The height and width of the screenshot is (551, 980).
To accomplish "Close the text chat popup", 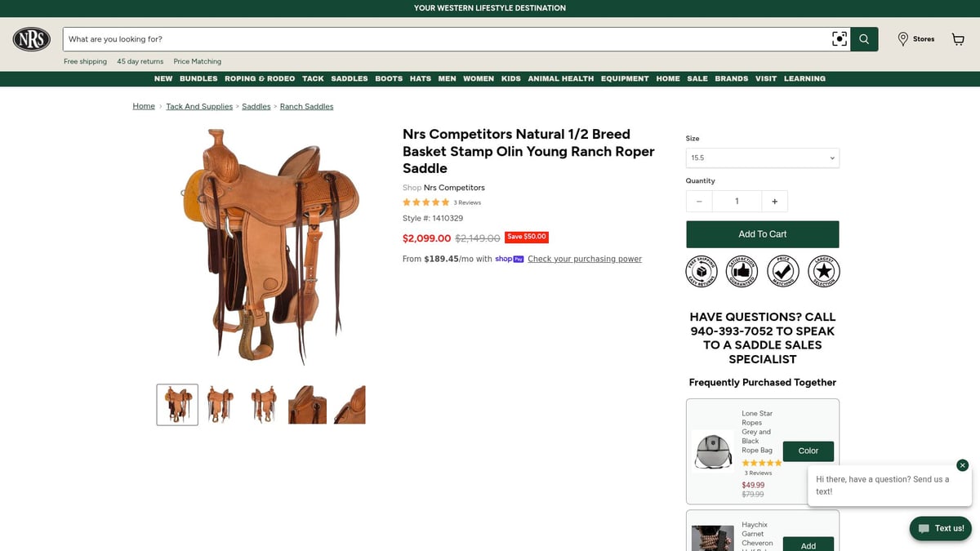I will pos(962,465).
